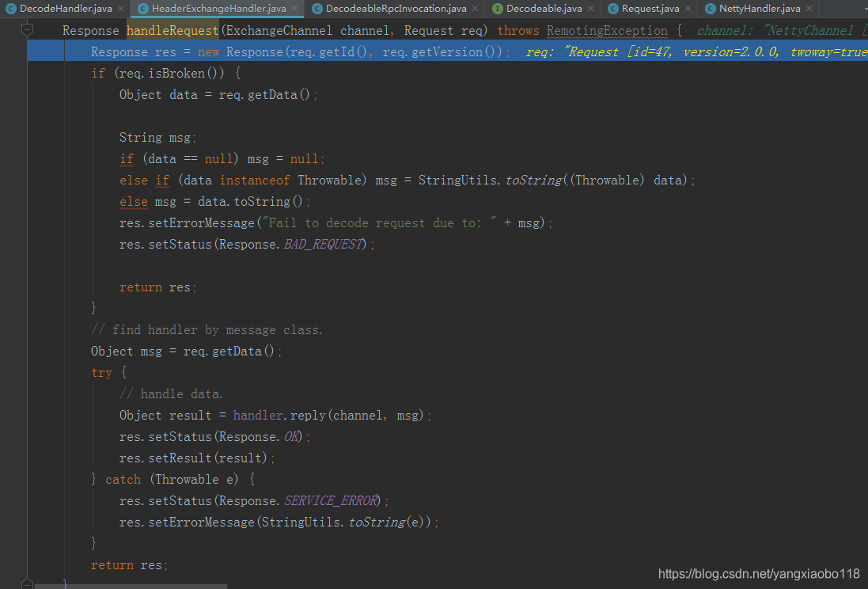Click the interface icon on Decodeable.java tab

point(497,8)
